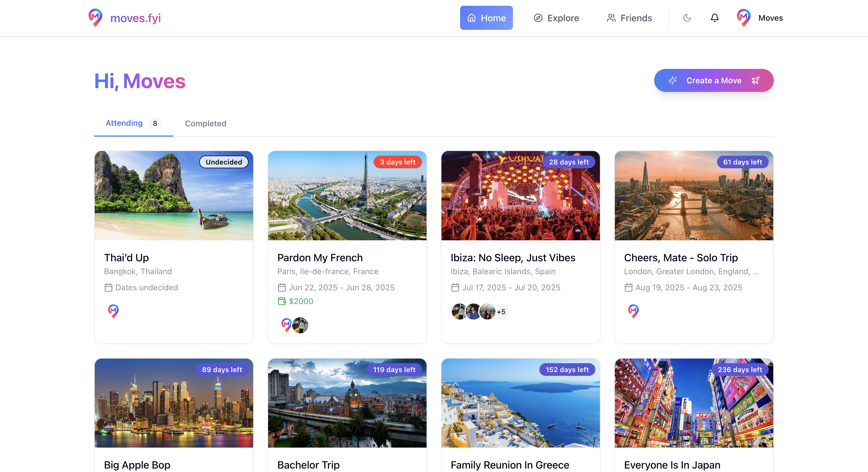Click second attendee avatar on Pardon My French
The height and width of the screenshot is (472, 868).
300,325
